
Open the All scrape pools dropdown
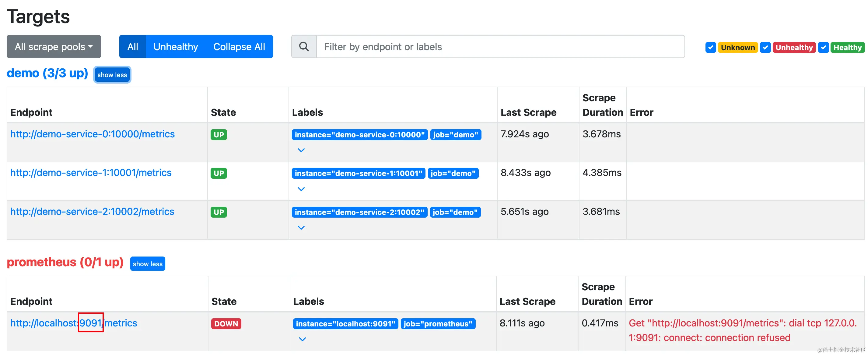click(x=54, y=47)
